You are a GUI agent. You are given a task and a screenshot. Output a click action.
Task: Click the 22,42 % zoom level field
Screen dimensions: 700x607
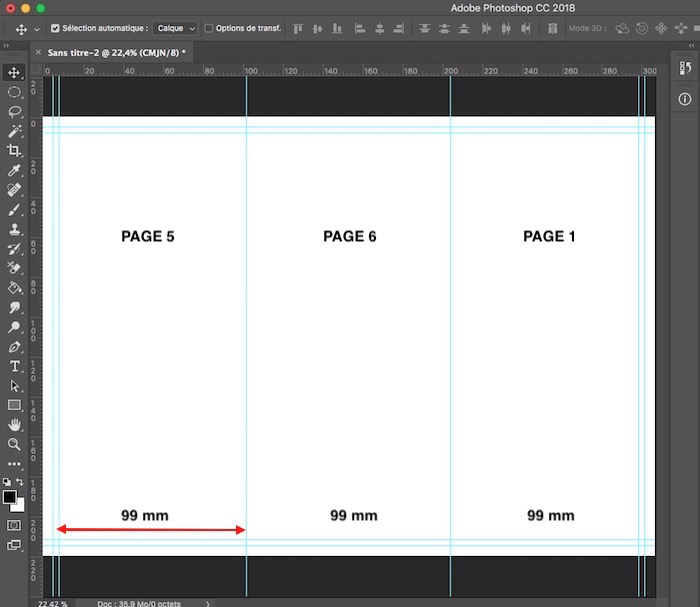pyautogui.click(x=52, y=603)
